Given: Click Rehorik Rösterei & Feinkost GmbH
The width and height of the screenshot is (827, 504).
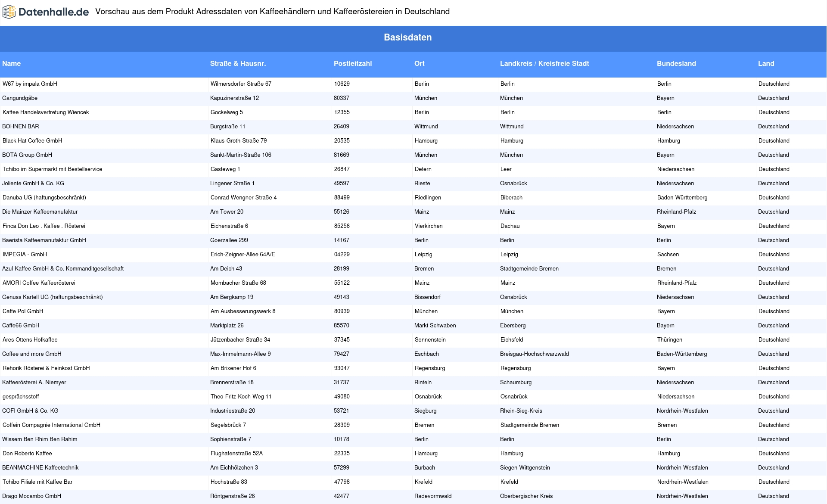Looking at the screenshot, I should pyautogui.click(x=46, y=368).
